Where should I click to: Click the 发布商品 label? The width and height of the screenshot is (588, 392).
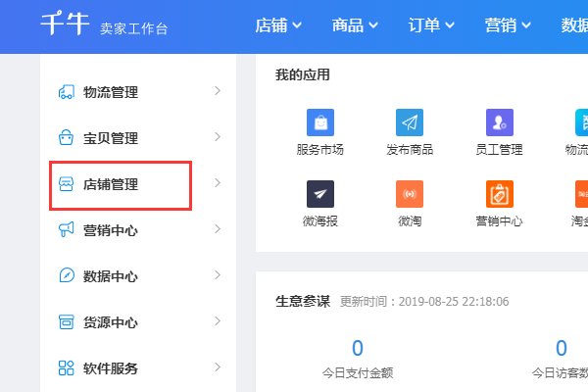pyautogui.click(x=410, y=150)
